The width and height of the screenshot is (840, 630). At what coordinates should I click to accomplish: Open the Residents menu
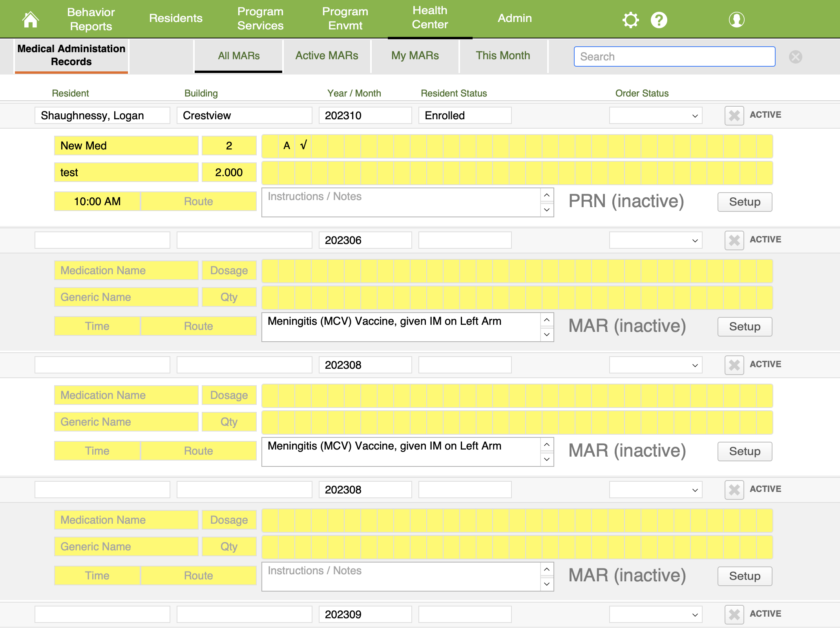[x=176, y=18]
